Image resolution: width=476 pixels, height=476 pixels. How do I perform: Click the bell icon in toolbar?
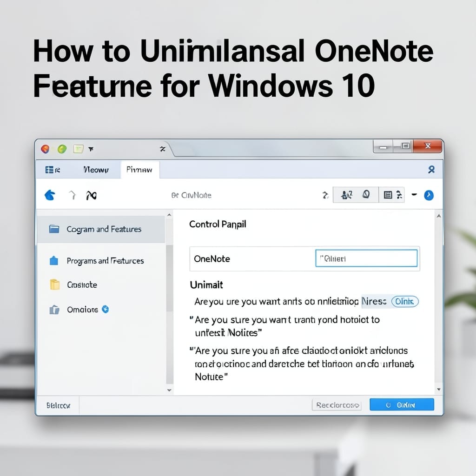(366, 194)
